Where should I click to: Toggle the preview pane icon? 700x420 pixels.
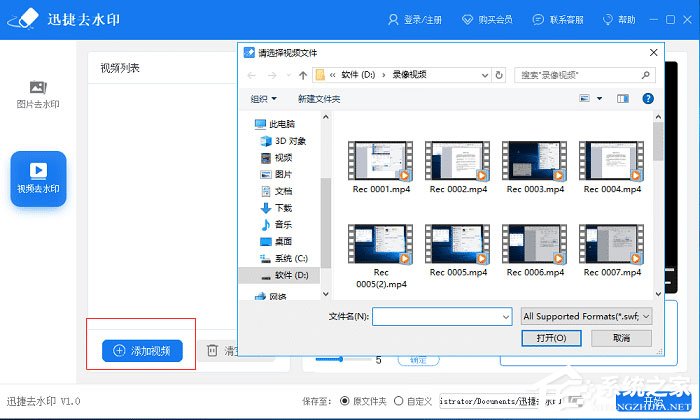point(622,99)
